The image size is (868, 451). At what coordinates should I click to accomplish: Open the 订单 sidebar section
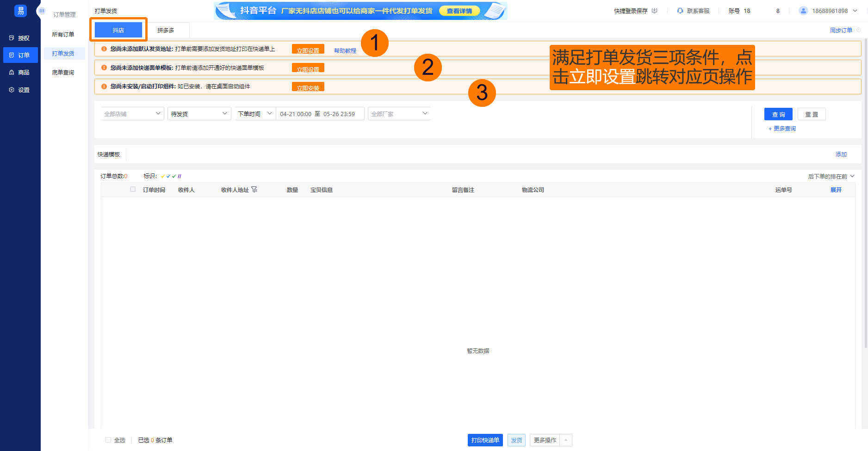[20, 55]
